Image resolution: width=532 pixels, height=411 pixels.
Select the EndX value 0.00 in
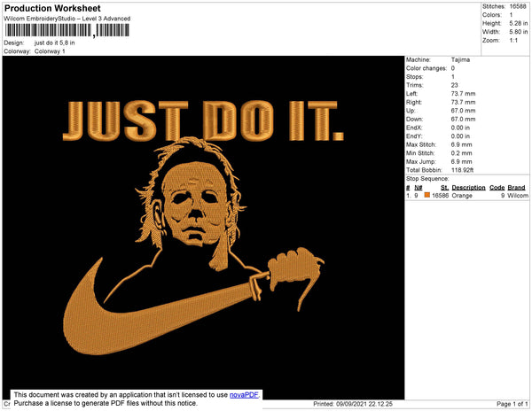pos(460,128)
